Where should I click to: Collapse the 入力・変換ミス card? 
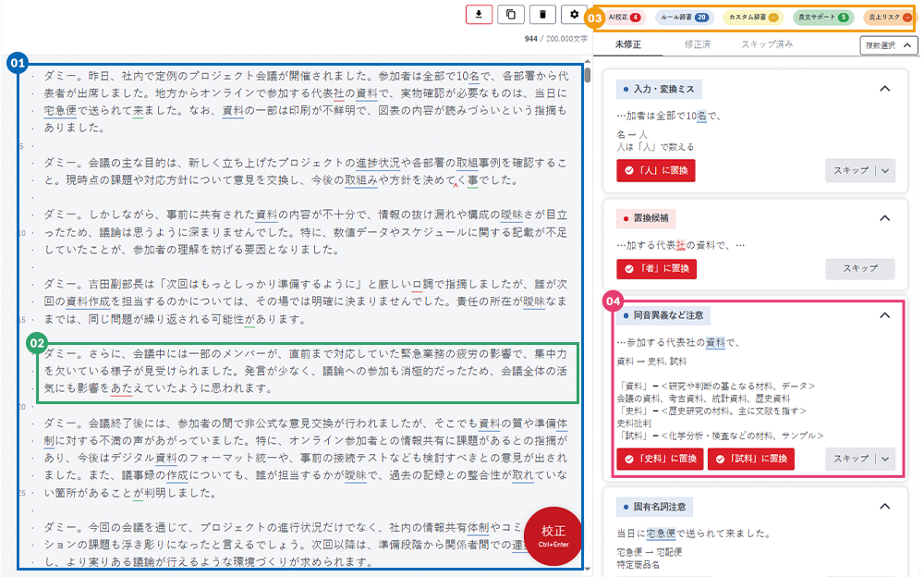(884, 89)
